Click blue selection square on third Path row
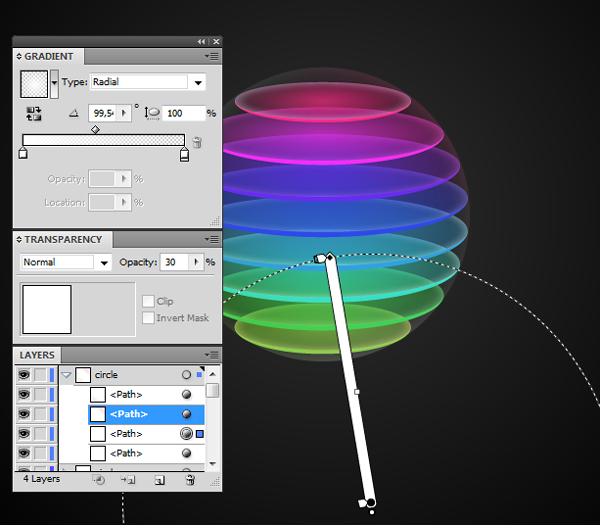This screenshot has width=600, height=525. click(200, 434)
